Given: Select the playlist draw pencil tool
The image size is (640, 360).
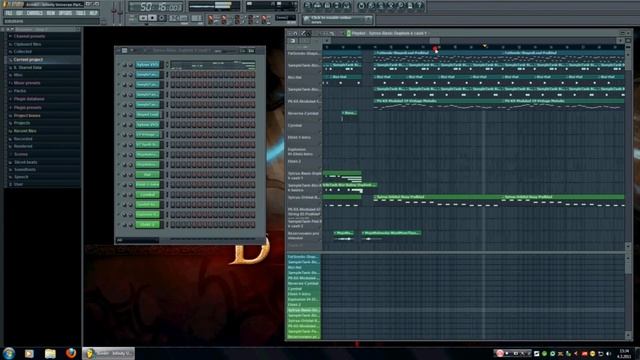Looking at the screenshot, I should click(303, 33).
